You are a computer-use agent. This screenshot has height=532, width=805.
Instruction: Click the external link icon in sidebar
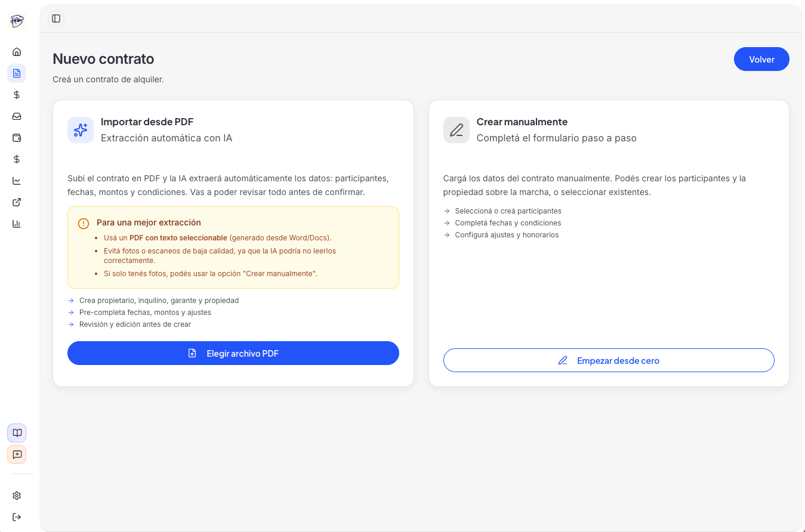17,202
